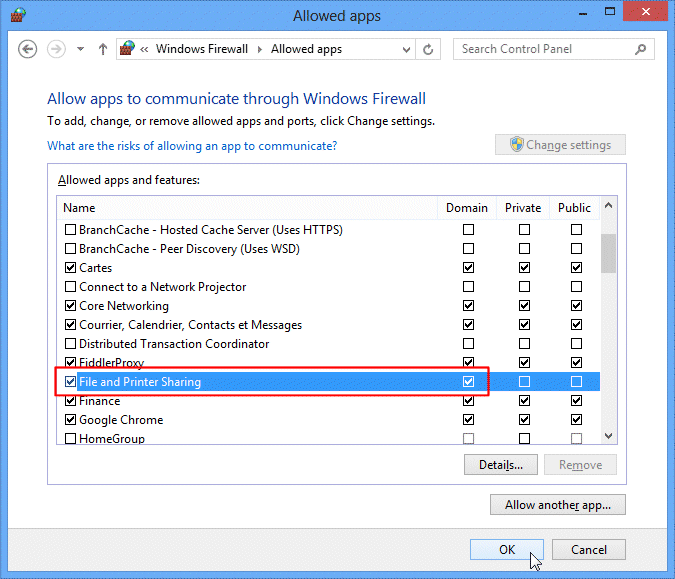
Task: Click the Private column header
Action: [x=523, y=208]
